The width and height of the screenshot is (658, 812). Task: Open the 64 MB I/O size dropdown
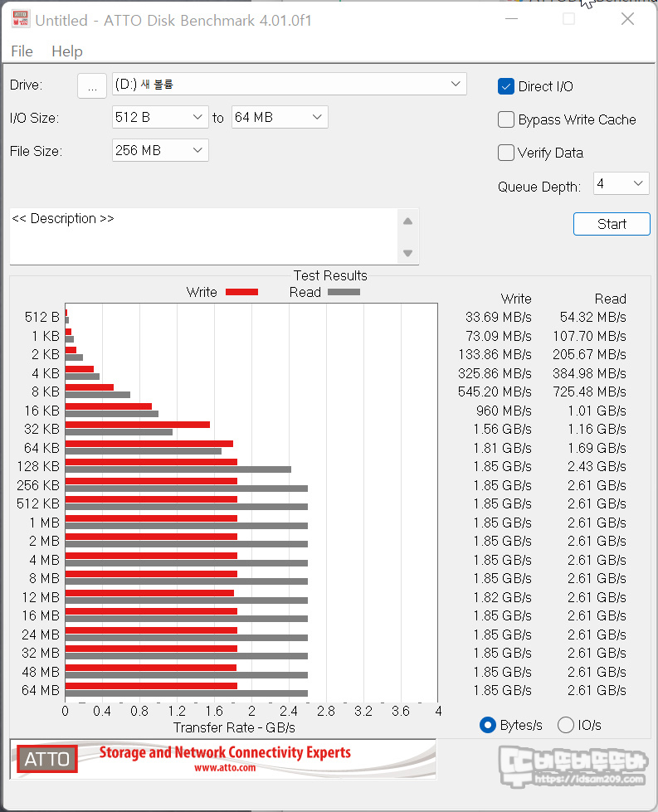tap(280, 117)
